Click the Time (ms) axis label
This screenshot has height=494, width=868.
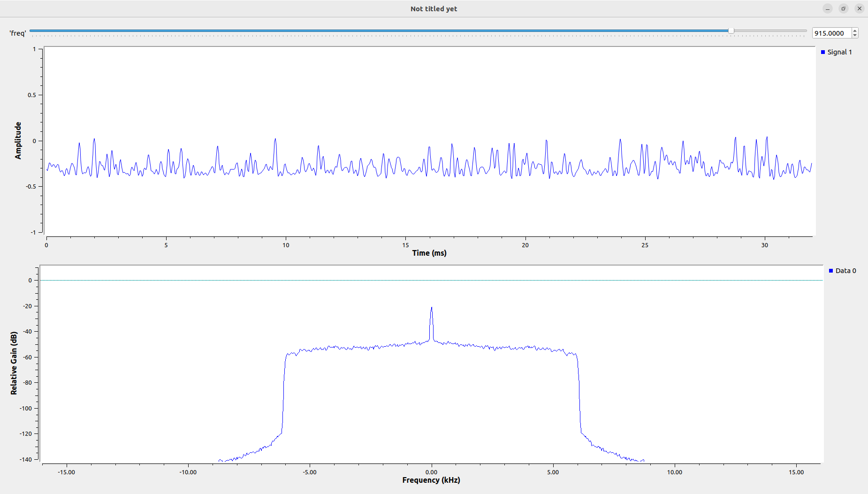tap(429, 253)
